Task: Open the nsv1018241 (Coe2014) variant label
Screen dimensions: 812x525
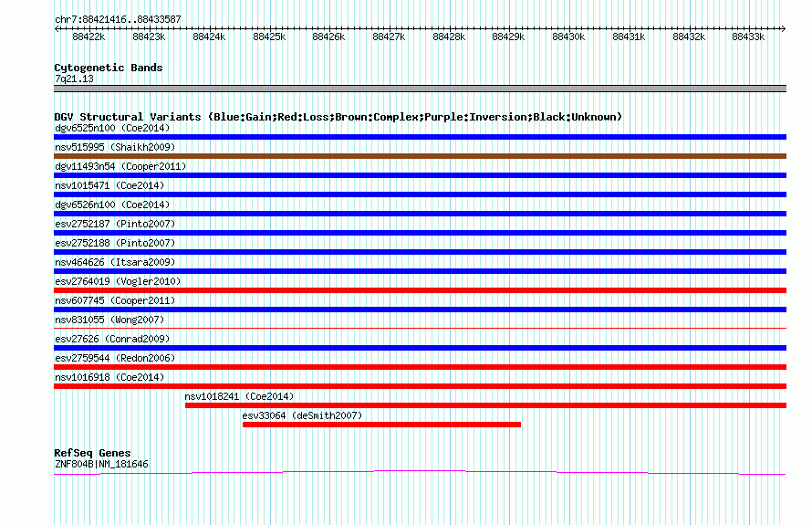Action: 239,396
